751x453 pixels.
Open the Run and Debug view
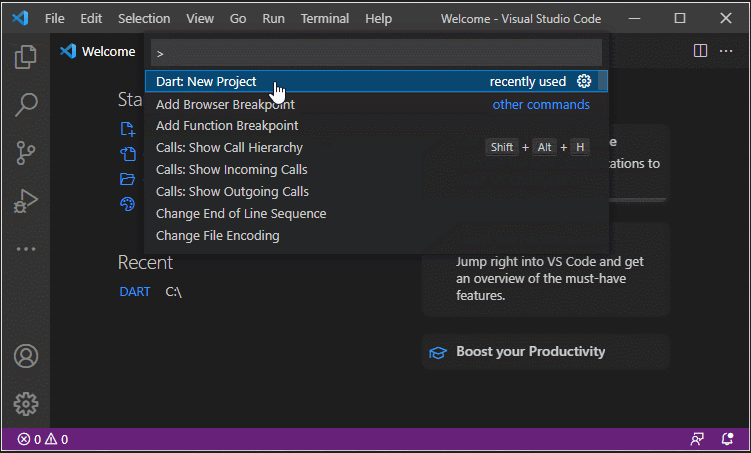26,201
